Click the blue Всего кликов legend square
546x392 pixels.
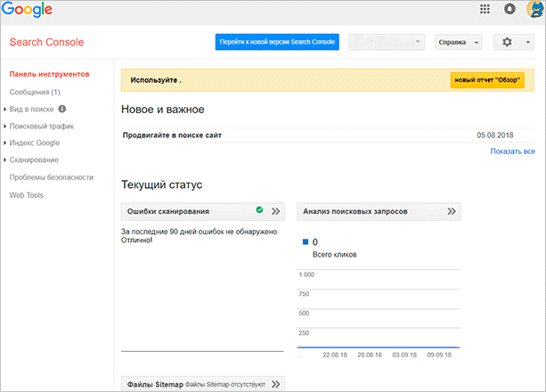[305, 241]
